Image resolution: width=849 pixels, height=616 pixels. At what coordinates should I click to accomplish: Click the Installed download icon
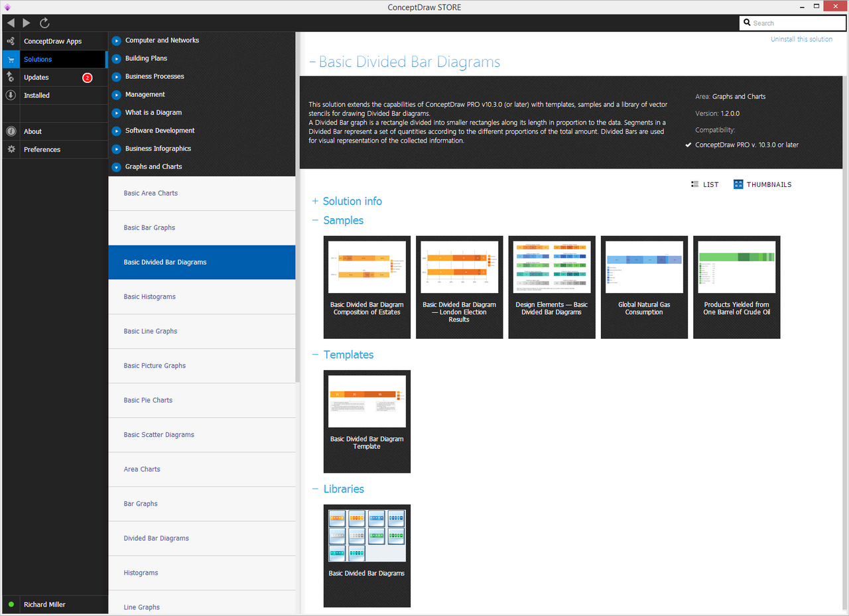11,95
